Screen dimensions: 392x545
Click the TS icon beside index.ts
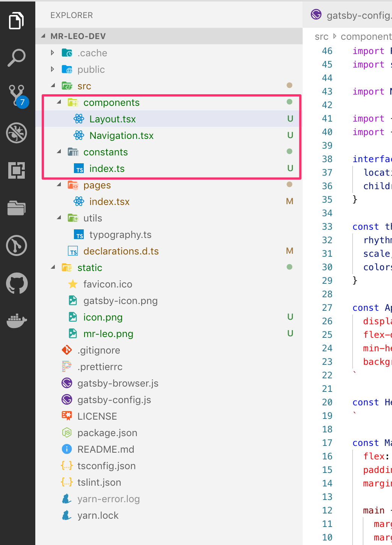79,169
